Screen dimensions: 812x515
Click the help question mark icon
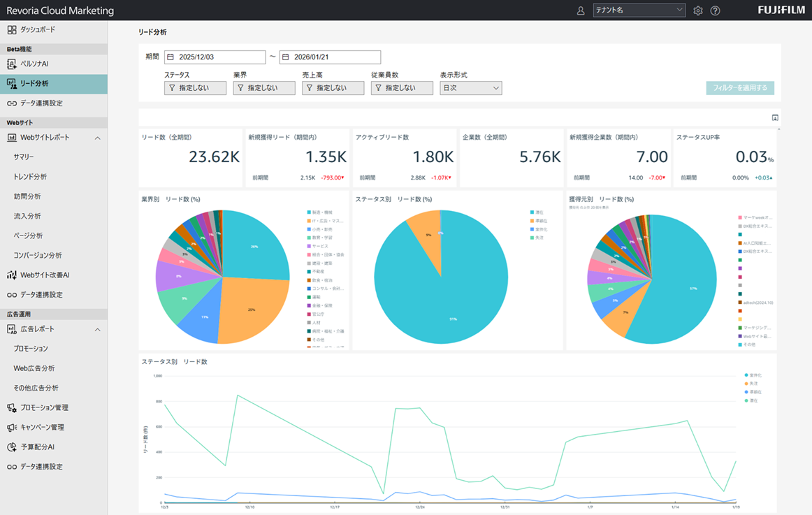tap(715, 10)
